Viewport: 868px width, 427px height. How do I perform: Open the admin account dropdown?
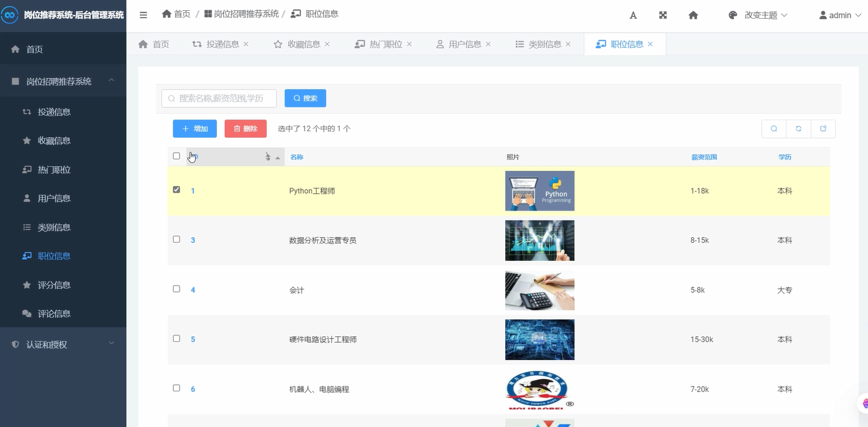840,15
